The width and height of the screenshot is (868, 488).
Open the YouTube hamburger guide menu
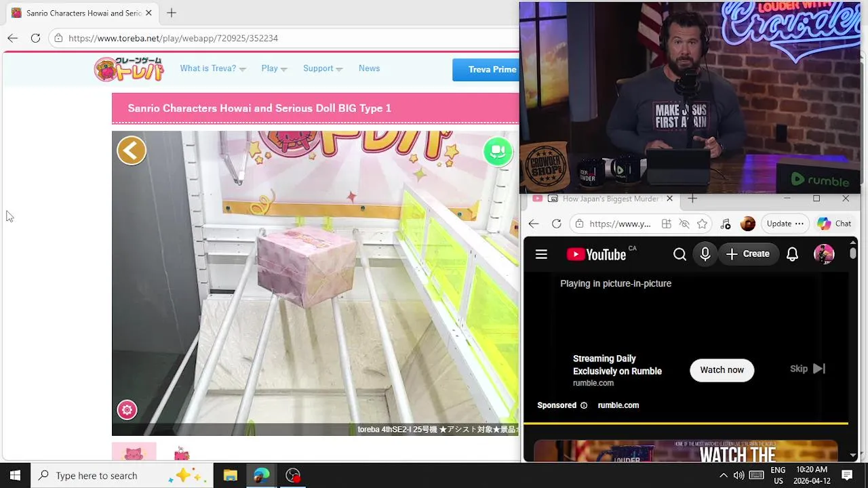(541, 254)
